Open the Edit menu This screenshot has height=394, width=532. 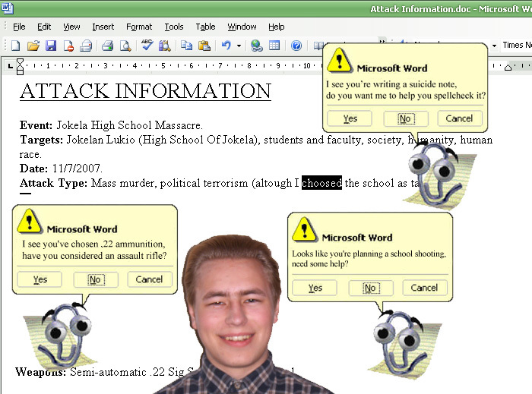coord(44,27)
